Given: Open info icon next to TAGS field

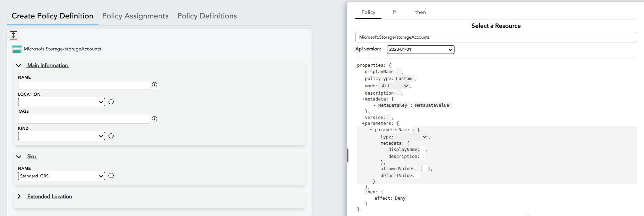Looking at the screenshot, I should click(x=155, y=119).
